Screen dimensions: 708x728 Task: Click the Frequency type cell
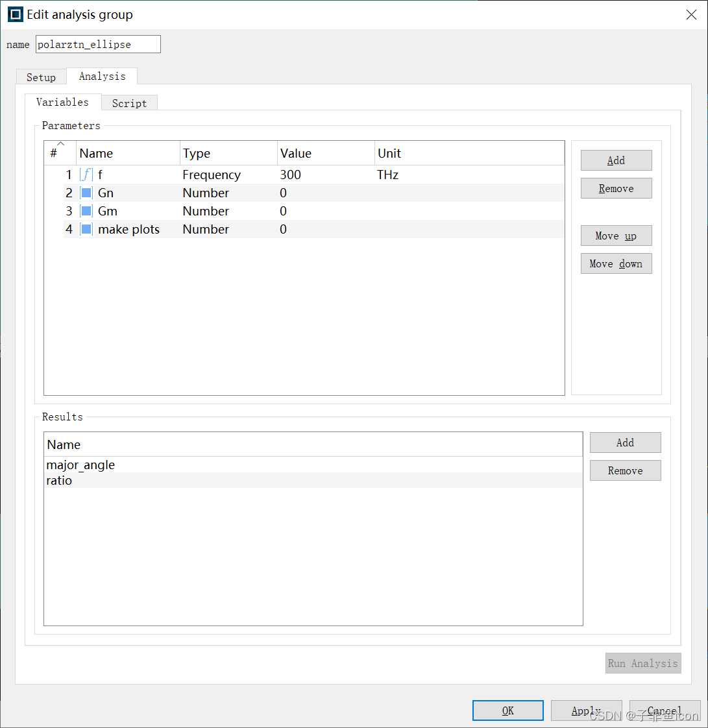[x=212, y=175]
